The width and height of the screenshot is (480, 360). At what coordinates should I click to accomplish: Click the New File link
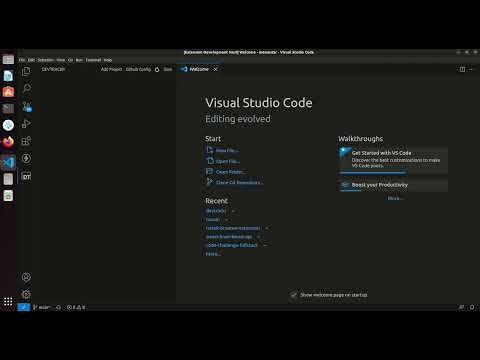227,150
